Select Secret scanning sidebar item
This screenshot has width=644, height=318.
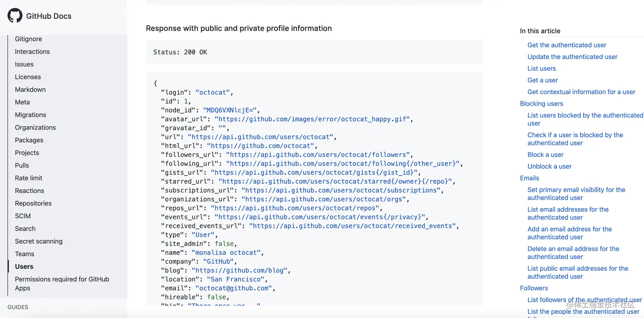tap(39, 241)
